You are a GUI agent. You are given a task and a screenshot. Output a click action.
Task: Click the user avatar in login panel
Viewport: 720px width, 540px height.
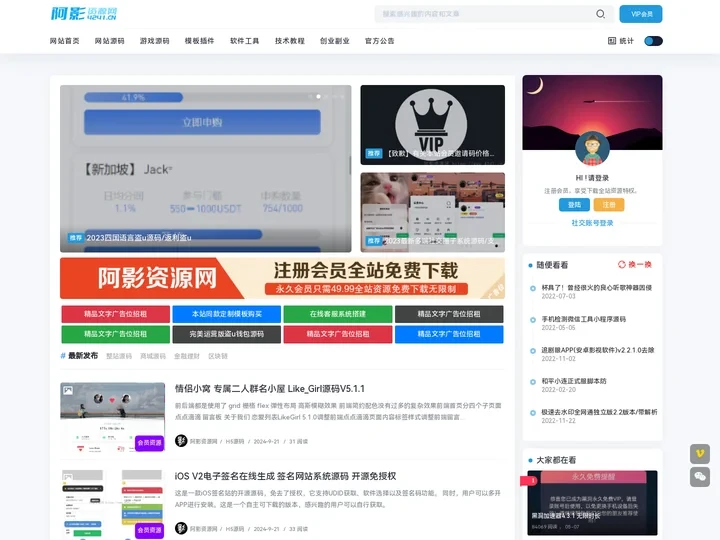click(592, 148)
